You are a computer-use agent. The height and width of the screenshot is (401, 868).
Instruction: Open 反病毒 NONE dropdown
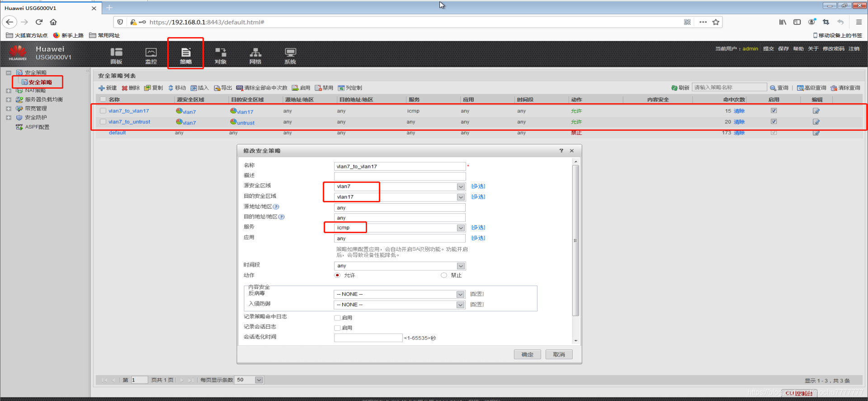(x=460, y=294)
